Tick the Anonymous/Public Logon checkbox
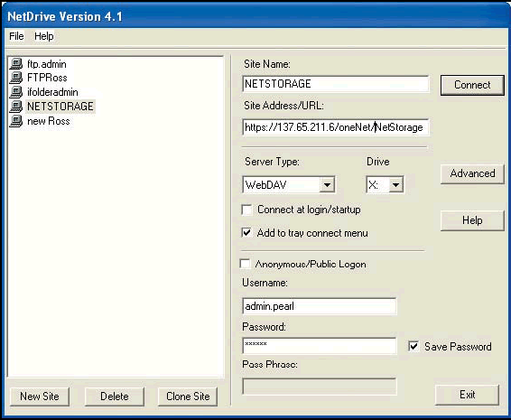Screen dimensions: 511x420 (x=245, y=264)
